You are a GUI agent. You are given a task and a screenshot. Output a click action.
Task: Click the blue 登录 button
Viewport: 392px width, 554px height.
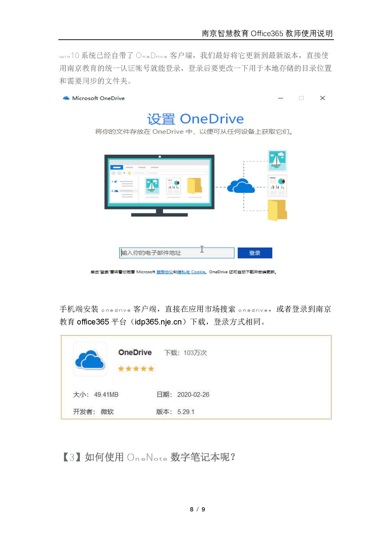[x=255, y=253]
